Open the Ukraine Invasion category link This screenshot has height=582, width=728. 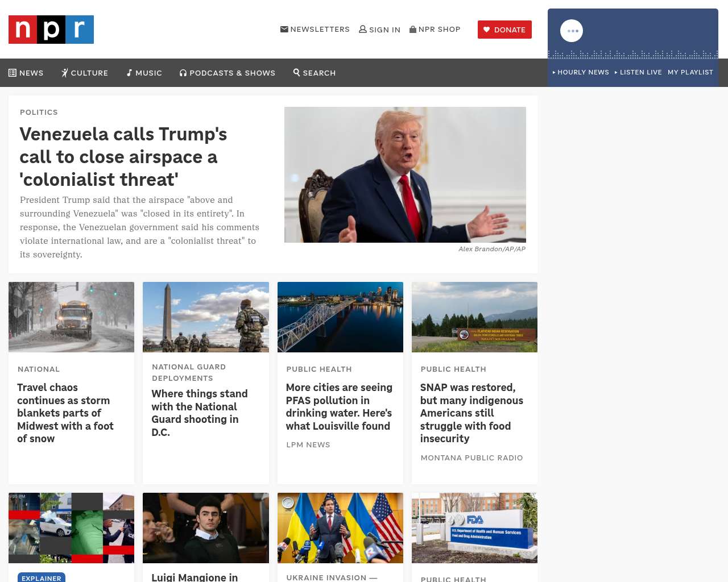332,577
